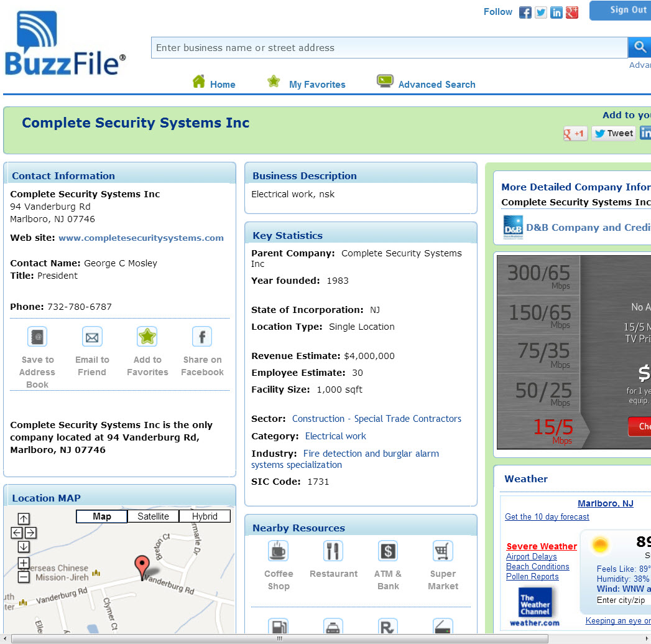Select the 300/65 Mbps speed option
The width and height of the screenshot is (651, 644).
tap(538, 276)
